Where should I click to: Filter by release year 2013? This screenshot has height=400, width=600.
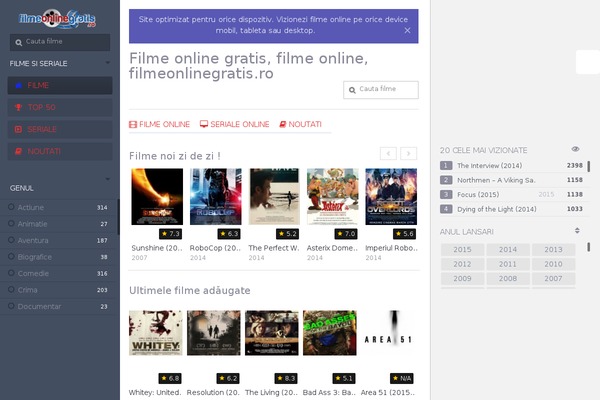(x=553, y=250)
